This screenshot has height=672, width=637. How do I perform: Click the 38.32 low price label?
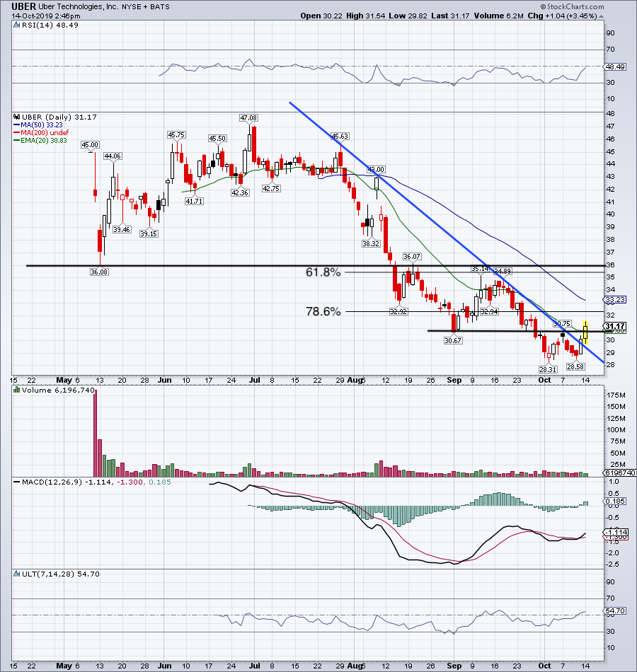tap(371, 243)
